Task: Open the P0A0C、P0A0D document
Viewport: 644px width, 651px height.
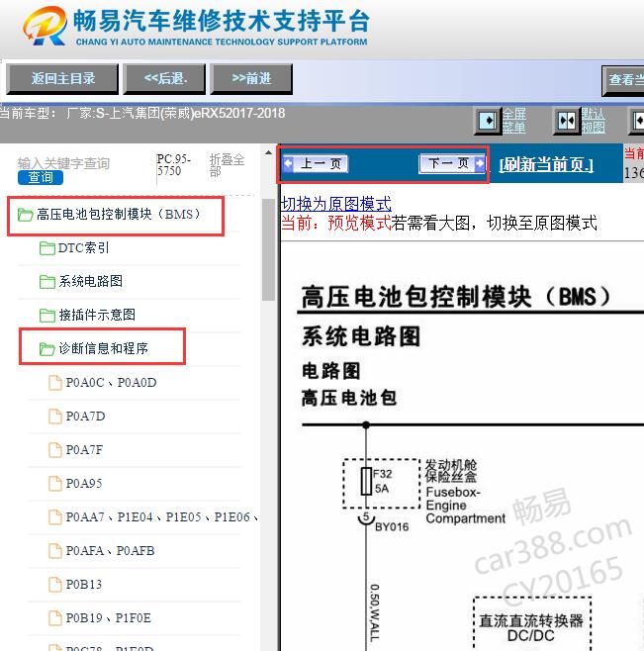Action: click(111, 382)
